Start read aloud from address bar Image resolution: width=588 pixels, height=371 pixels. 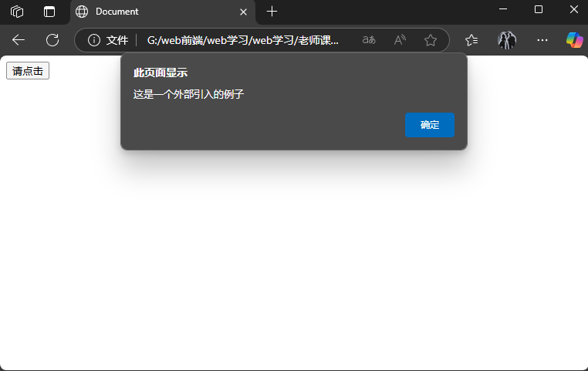click(400, 40)
